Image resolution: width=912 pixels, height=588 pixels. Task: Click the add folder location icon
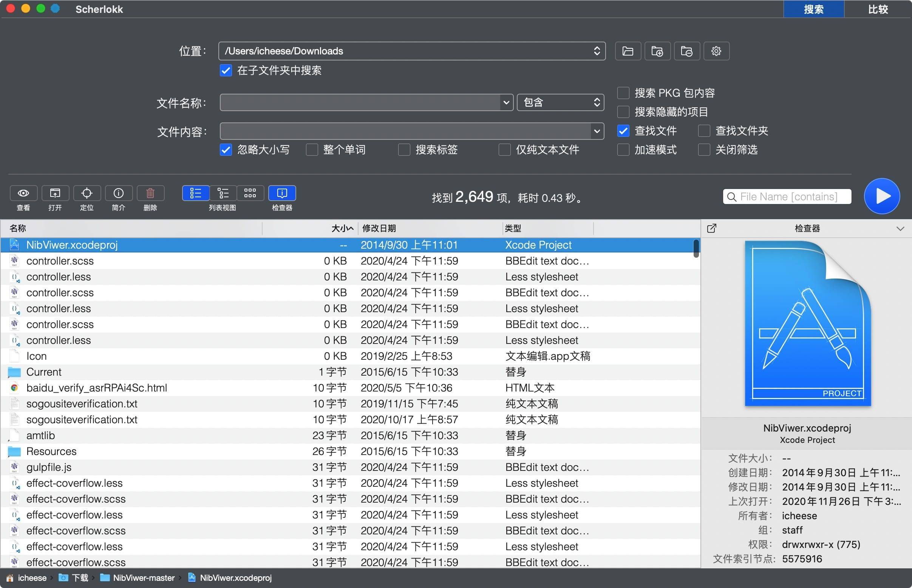coord(657,51)
